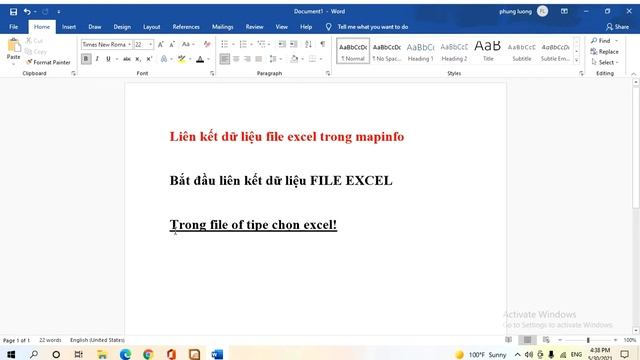The image size is (640, 360).
Task: Align text right
Action: click(x=247, y=59)
